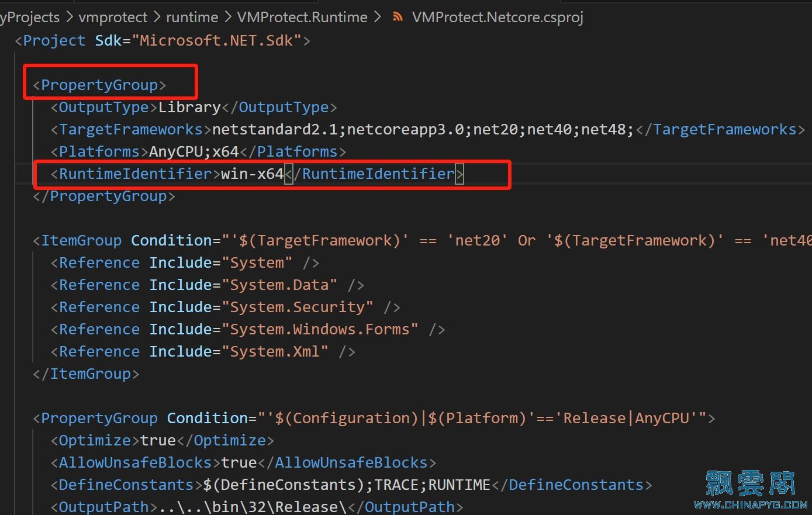Click the ItemGroup Condition attribute
This screenshot has width=812, height=515.
[x=172, y=241]
